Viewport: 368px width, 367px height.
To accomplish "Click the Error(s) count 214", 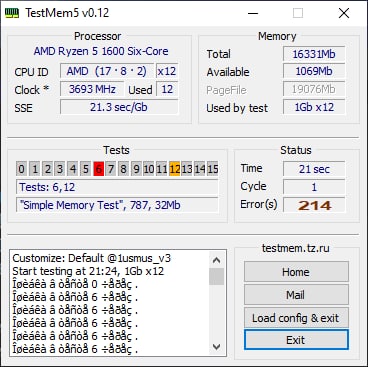I will coord(314,205).
